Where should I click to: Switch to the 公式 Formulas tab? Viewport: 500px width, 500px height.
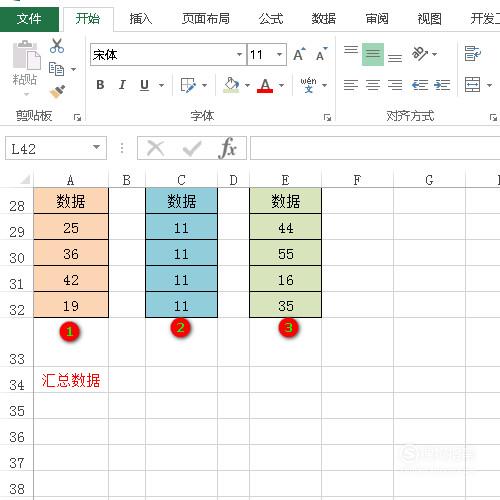tap(271, 19)
